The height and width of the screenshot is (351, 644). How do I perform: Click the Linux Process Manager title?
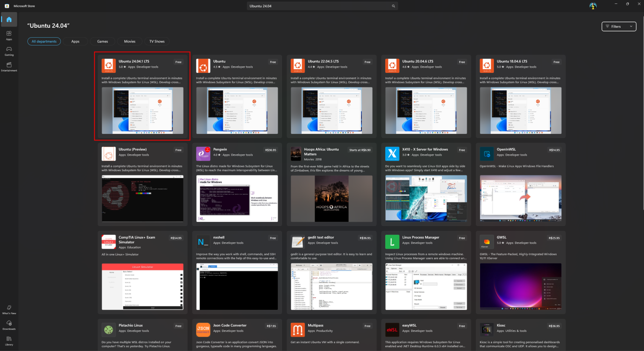pyautogui.click(x=421, y=237)
